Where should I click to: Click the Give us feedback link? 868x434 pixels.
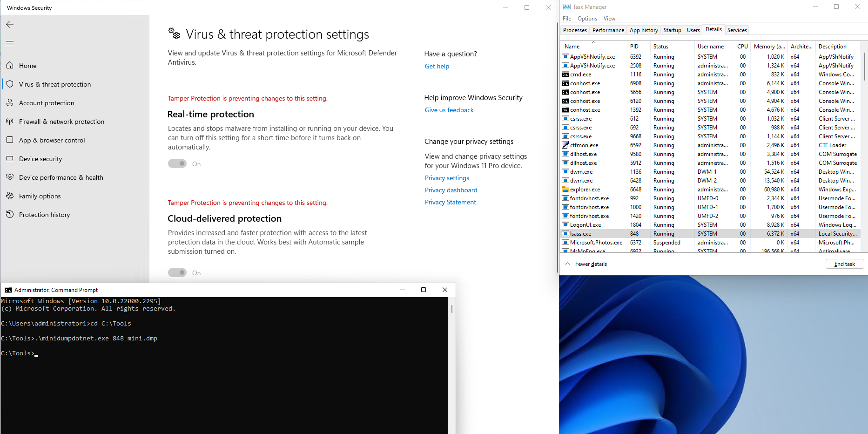point(449,110)
